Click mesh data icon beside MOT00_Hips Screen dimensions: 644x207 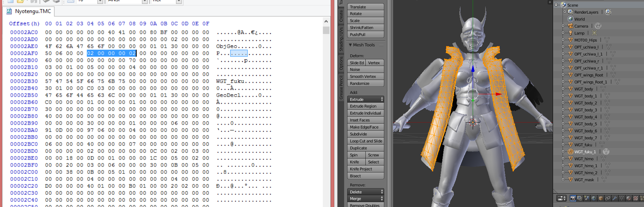click(x=607, y=40)
